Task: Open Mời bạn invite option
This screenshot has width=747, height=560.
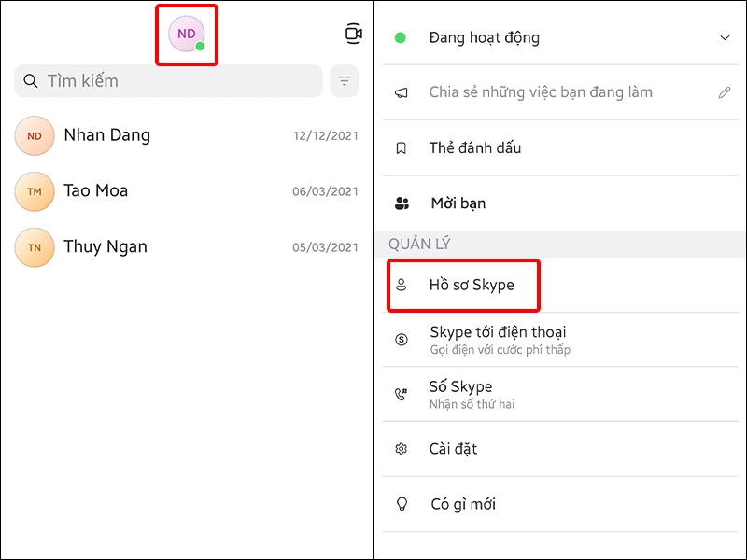Action: (x=561, y=203)
